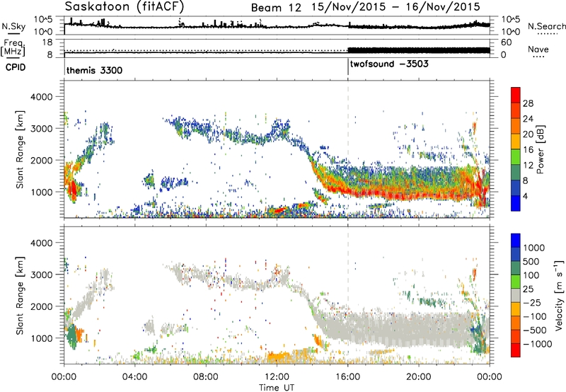Click the '12:00' time axis tick label
This screenshot has height=392, width=566.
click(x=277, y=377)
